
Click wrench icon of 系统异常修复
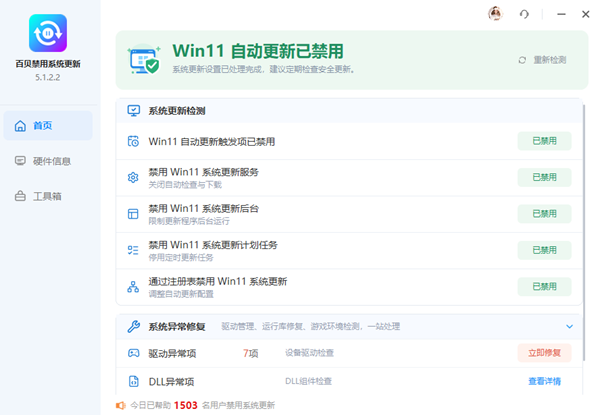tap(134, 326)
